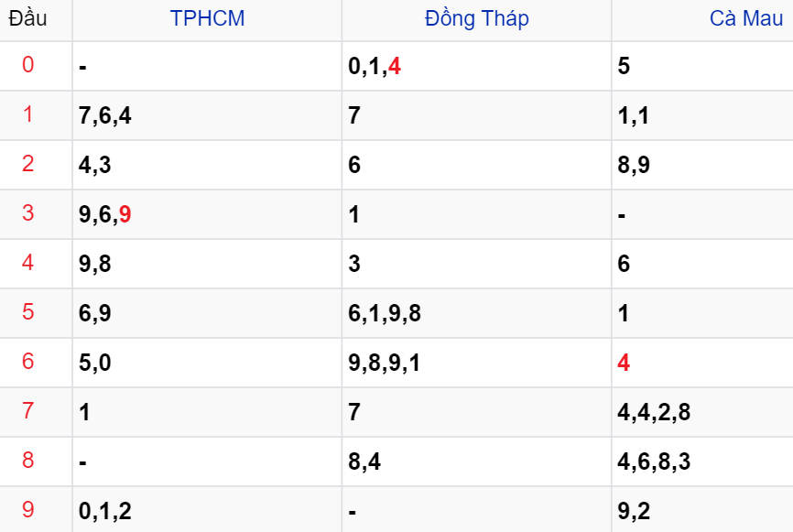Click the Đồng Tháp cell showing 0,1,4

tap(375, 66)
